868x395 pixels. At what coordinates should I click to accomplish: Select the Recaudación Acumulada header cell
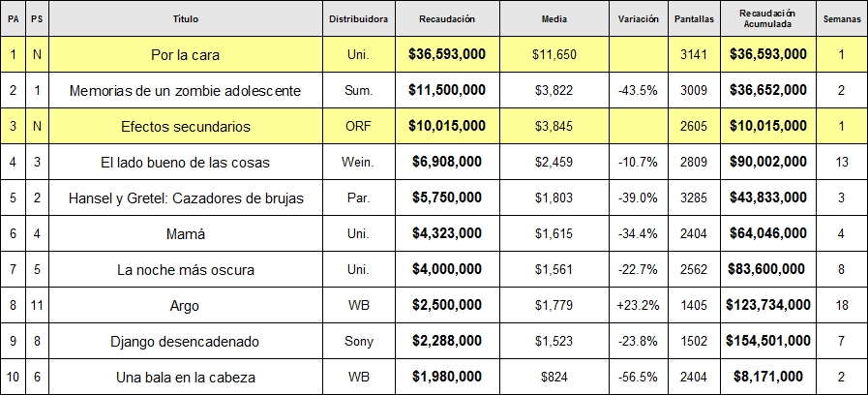(767, 18)
